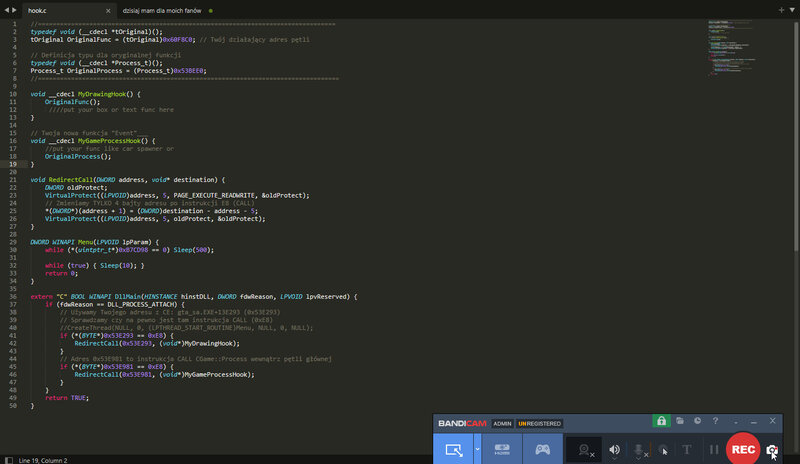Open screen recording mode dropdown arrow
The image size is (800, 464).
point(478,450)
